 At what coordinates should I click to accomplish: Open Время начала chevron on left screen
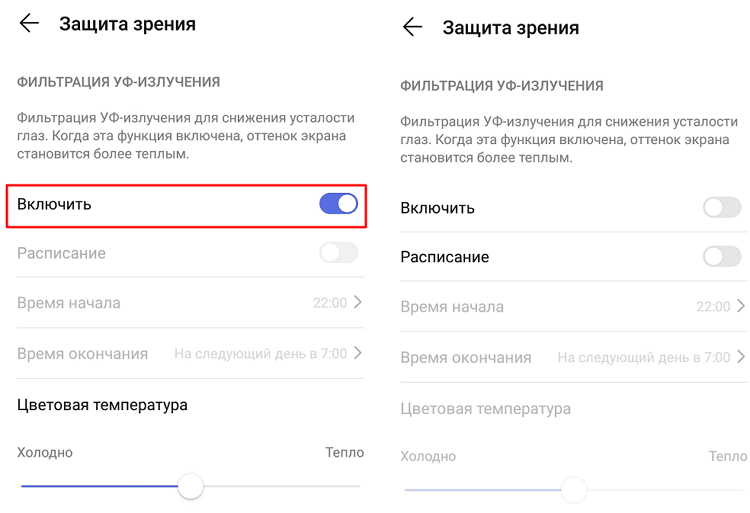(x=357, y=302)
